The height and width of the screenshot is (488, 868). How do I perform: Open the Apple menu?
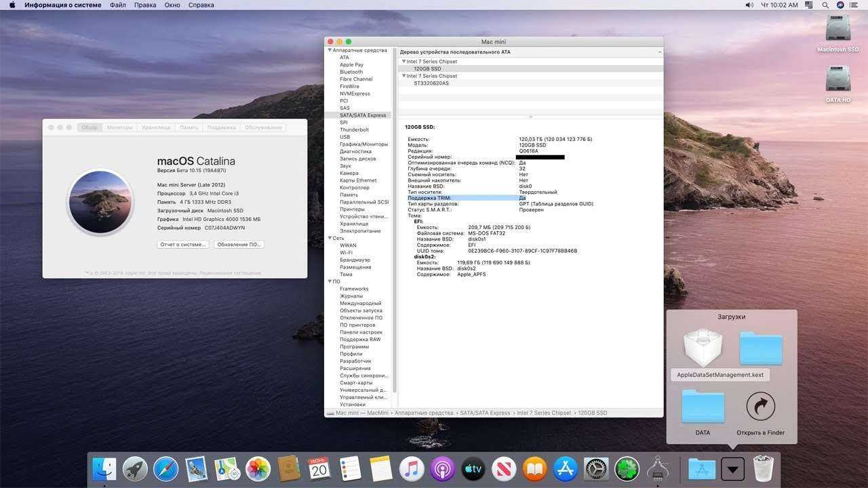click(x=12, y=5)
